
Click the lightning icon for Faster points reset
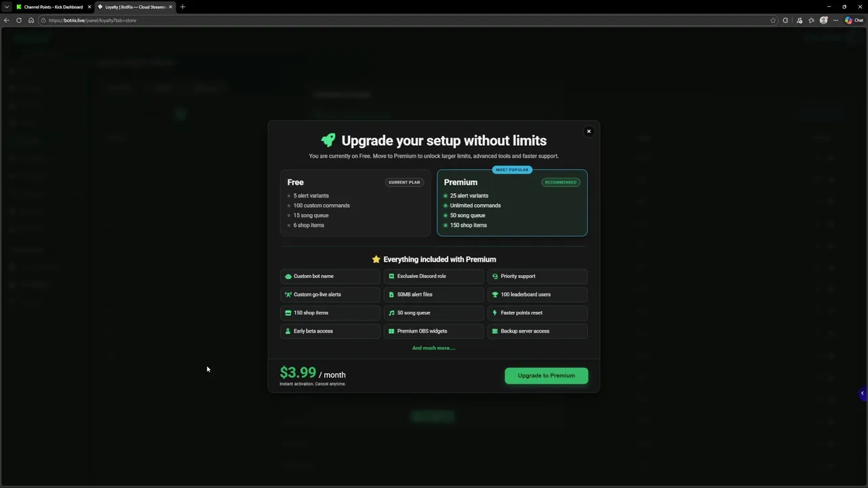495,313
